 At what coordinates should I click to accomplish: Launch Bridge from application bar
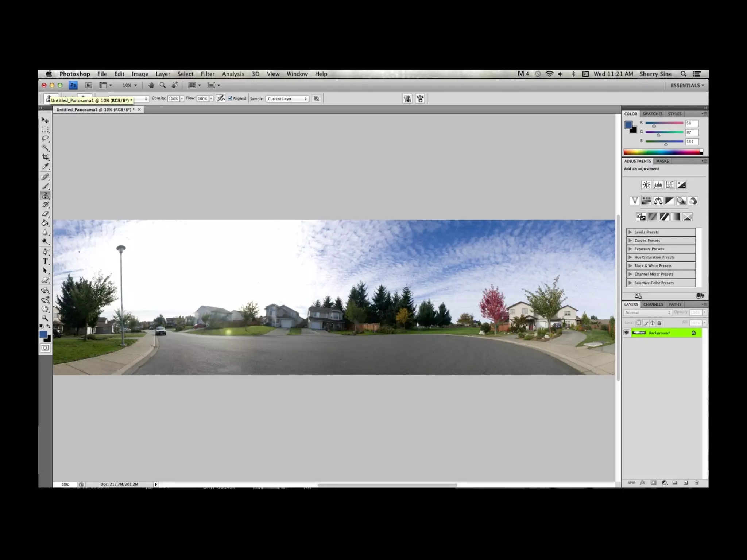click(x=89, y=85)
